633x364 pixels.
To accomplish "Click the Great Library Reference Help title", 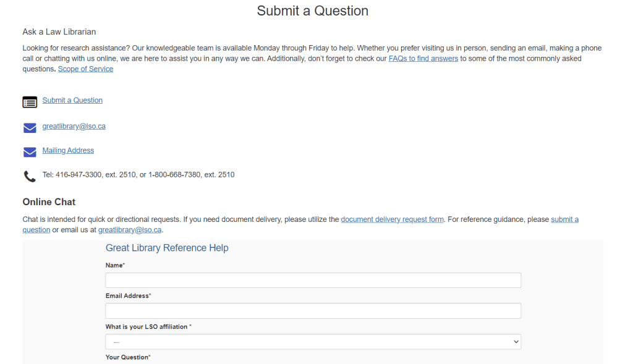I will [167, 248].
